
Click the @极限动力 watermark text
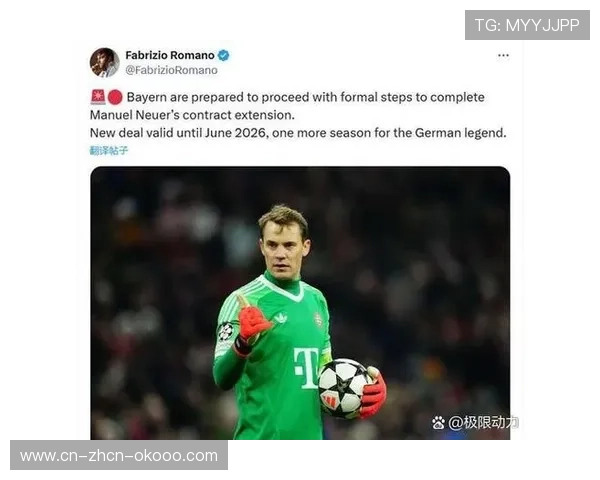pos(483,423)
